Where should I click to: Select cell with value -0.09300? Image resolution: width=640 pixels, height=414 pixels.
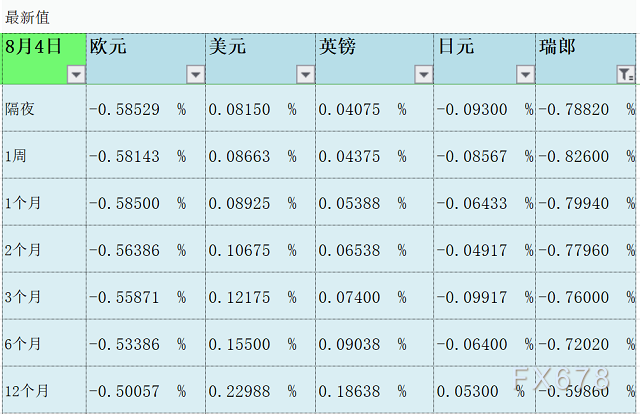coord(484,108)
